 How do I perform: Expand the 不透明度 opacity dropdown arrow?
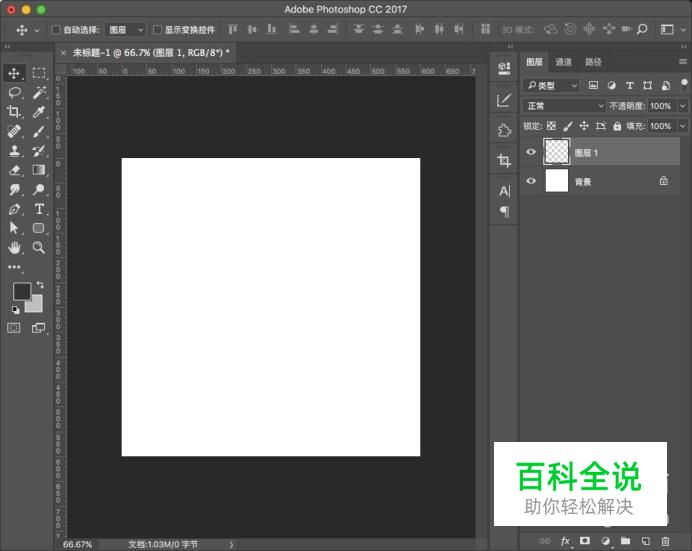pos(683,106)
